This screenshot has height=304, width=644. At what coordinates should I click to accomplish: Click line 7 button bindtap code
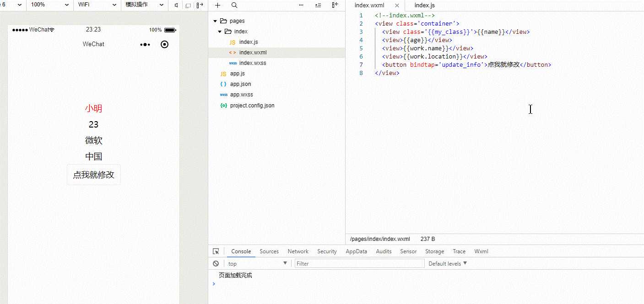[x=466, y=64]
